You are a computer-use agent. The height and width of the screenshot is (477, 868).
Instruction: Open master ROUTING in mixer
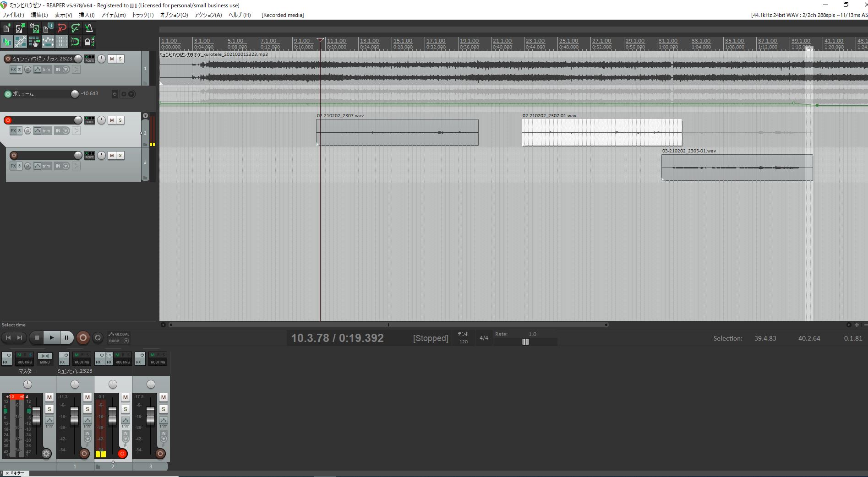point(25,358)
